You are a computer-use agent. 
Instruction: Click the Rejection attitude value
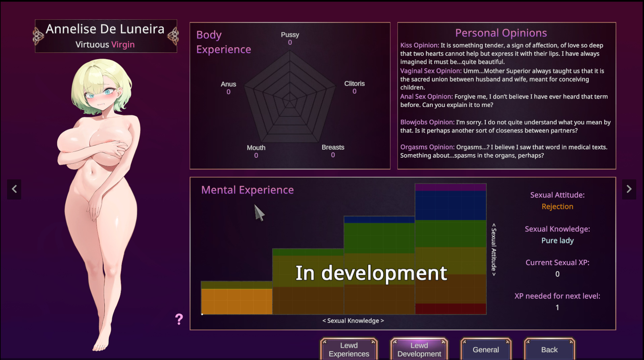click(557, 206)
